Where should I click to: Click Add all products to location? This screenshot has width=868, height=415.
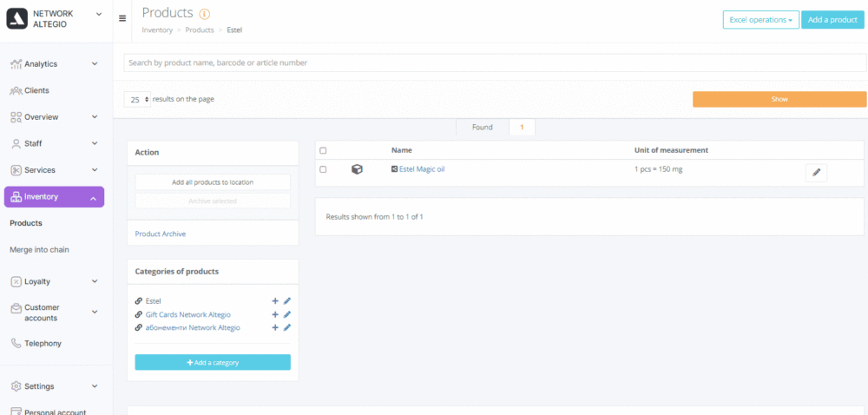(213, 182)
